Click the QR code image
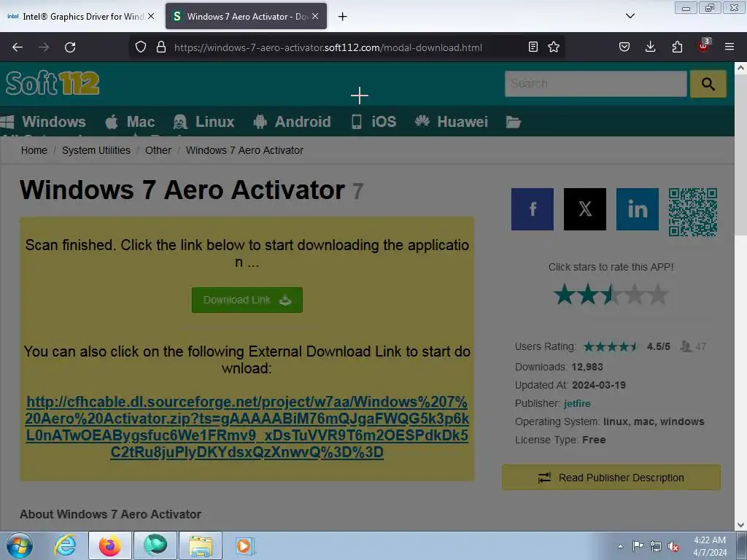747x560 pixels. tap(693, 212)
